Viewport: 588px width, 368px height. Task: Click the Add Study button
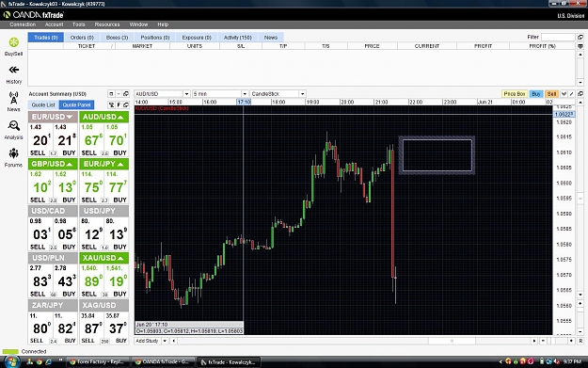[x=148, y=341]
